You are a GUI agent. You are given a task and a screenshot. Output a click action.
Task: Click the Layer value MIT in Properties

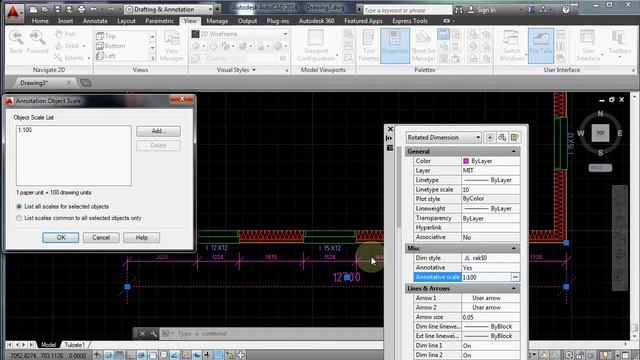[491, 171]
